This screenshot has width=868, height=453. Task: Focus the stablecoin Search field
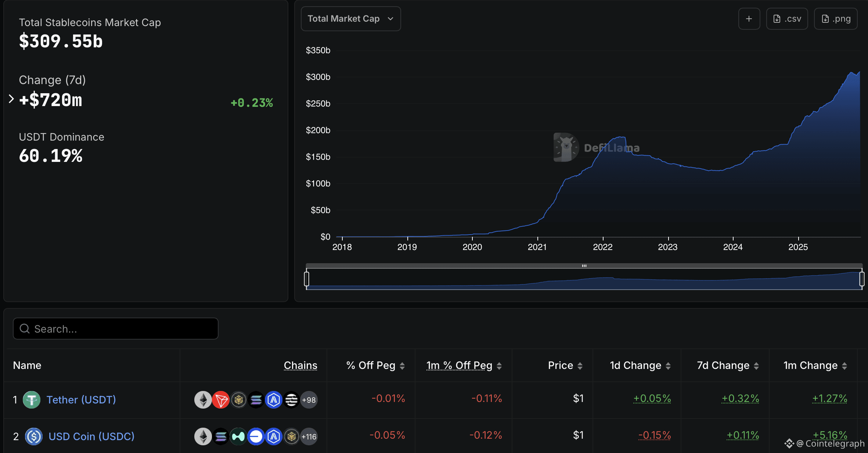point(116,329)
